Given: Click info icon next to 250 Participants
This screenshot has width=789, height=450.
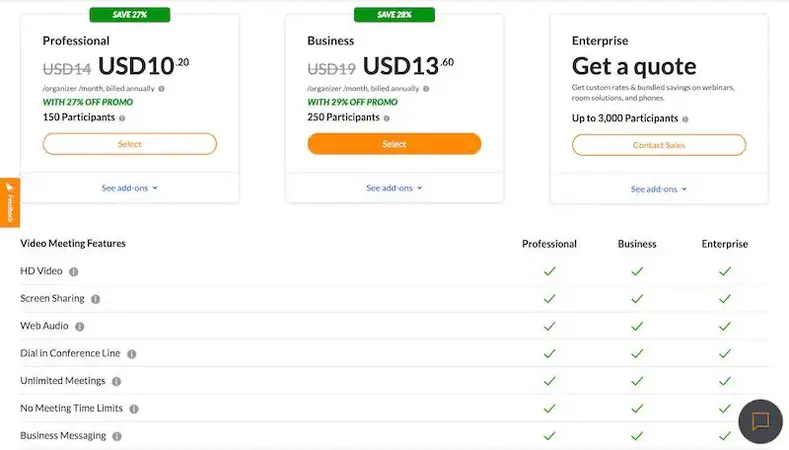Looking at the screenshot, I should pos(386,118).
